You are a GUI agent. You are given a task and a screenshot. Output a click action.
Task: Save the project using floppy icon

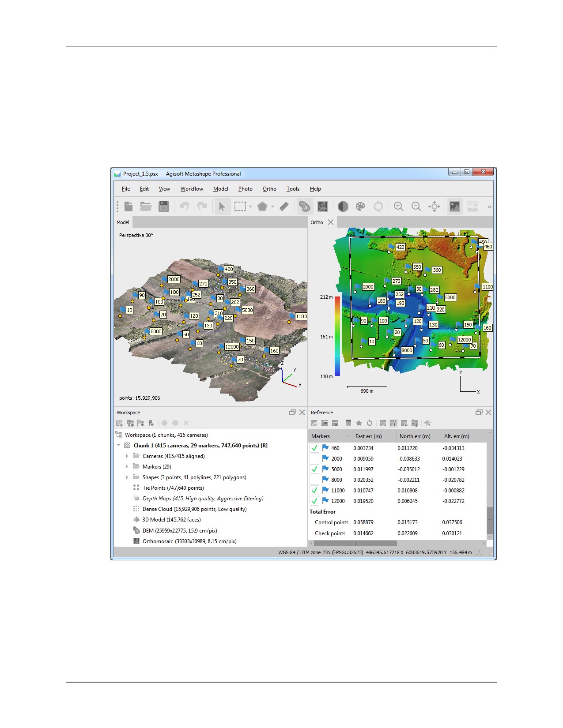coord(164,206)
